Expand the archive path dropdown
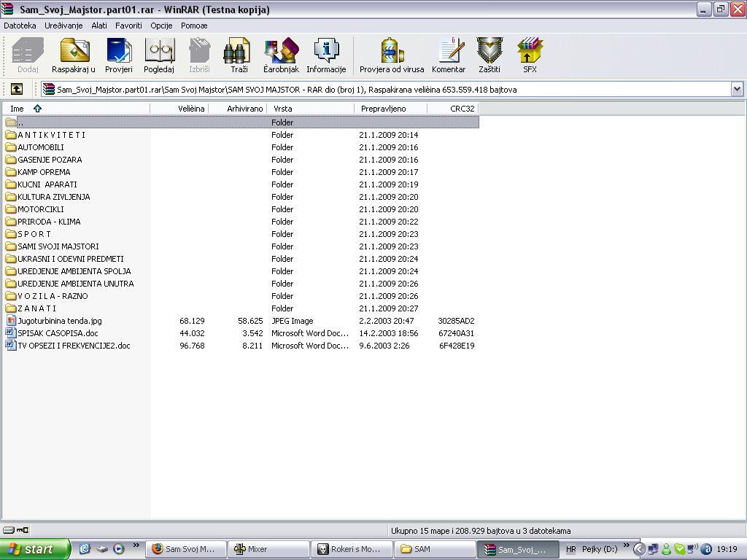This screenshot has height=560, width=747. [737, 89]
